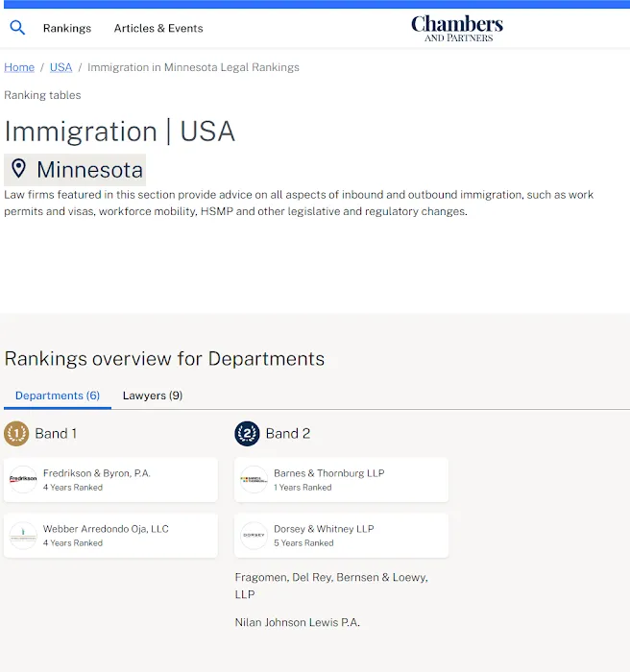Open Fredrikson & Byron, P.A. listing
The width and height of the screenshot is (630, 672).
click(x=97, y=473)
